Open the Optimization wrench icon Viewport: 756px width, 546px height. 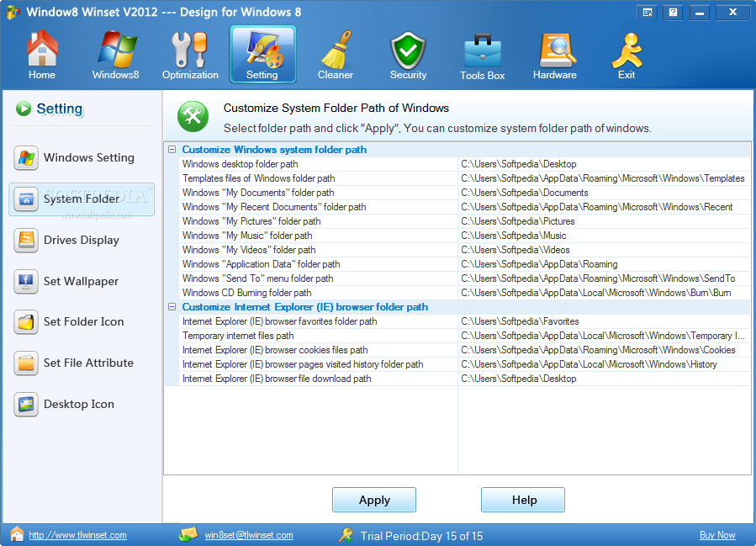[x=190, y=49]
